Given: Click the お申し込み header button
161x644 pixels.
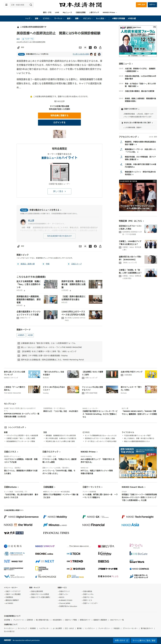Looking at the screenshot, I should point(141,5).
